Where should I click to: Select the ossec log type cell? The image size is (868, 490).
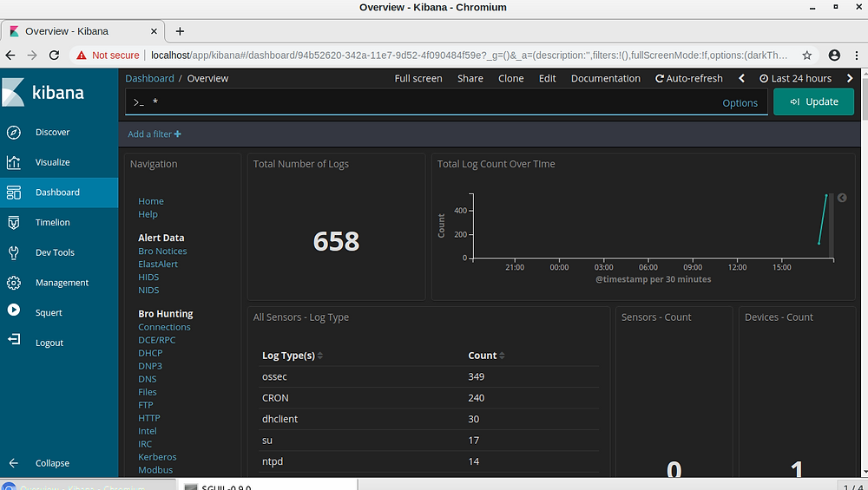tap(274, 376)
